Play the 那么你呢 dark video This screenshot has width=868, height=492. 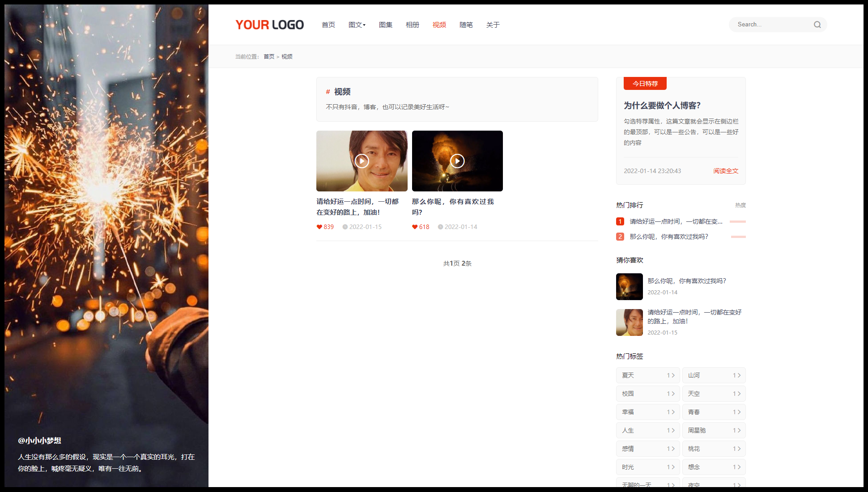(x=457, y=161)
